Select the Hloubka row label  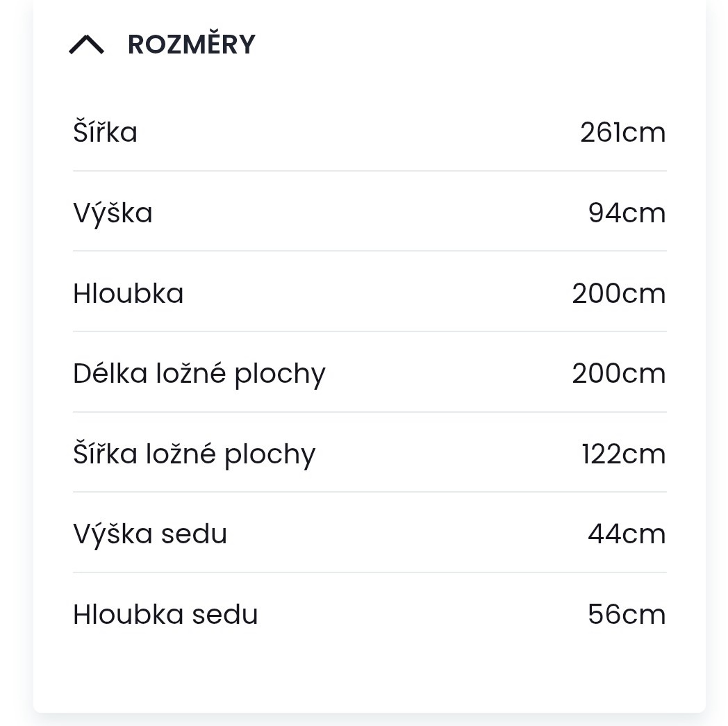pos(128,293)
